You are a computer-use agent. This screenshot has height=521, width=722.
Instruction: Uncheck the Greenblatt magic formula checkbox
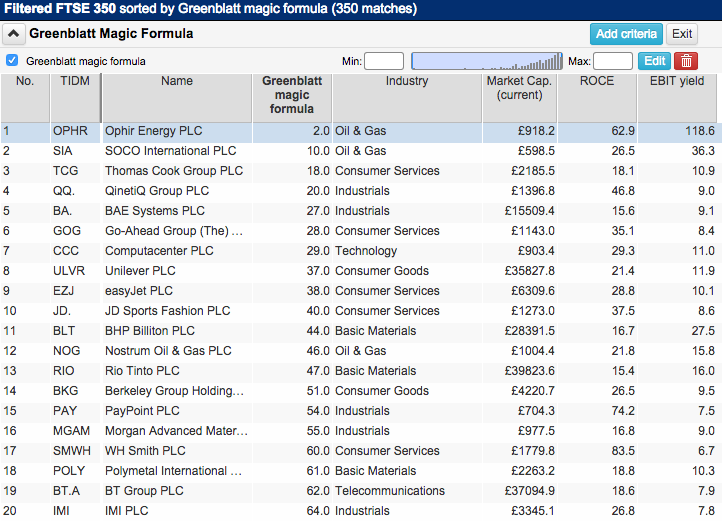(12, 60)
